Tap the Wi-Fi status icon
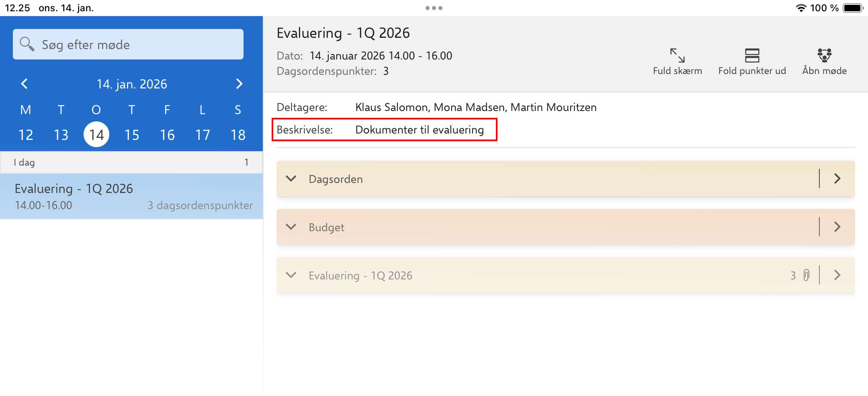 click(801, 8)
